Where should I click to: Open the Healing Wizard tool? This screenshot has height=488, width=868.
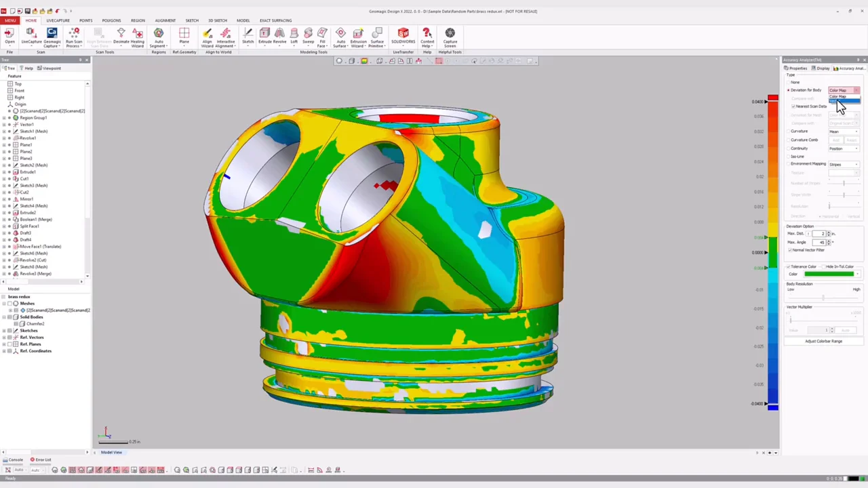(x=138, y=37)
